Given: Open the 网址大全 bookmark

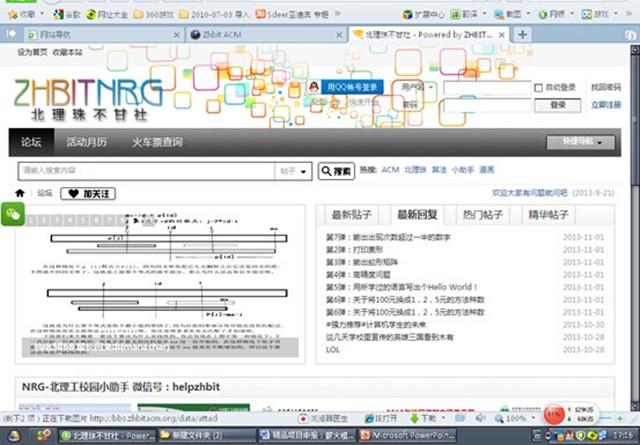Looking at the screenshot, I should coord(107,15).
